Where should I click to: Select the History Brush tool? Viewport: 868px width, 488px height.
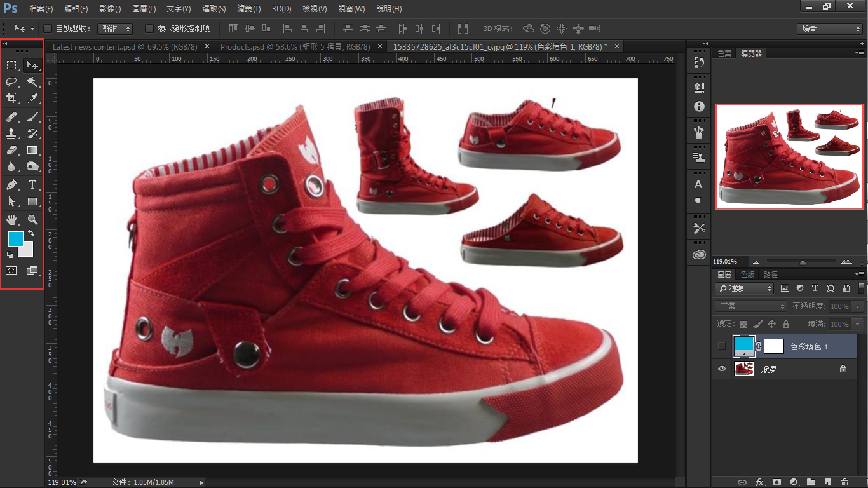click(32, 133)
